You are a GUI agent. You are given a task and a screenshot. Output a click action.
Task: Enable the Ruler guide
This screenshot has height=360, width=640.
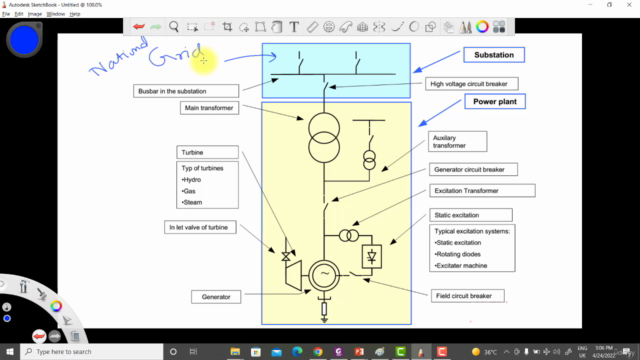click(312, 27)
